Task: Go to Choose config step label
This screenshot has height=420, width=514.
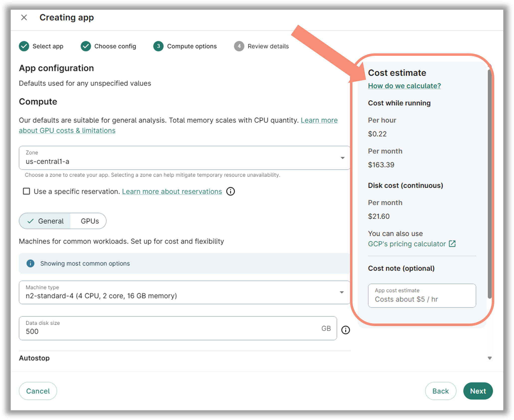Action: (x=115, y=46)
